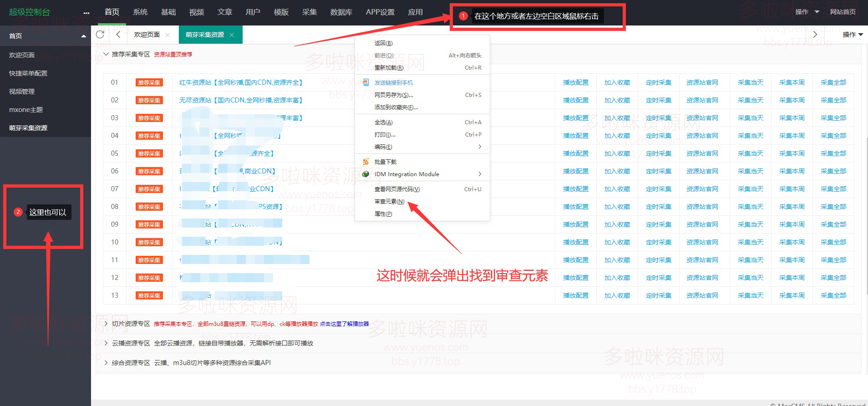Viewport: 868px width, 406px height.
Task: Click the IDM Integration Module icon
Action: click(x=365, y=174)
